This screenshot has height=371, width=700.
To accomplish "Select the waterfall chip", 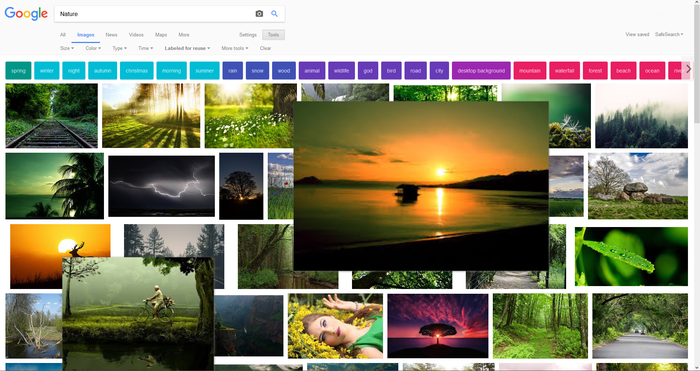I will click(x=564, y=71).
